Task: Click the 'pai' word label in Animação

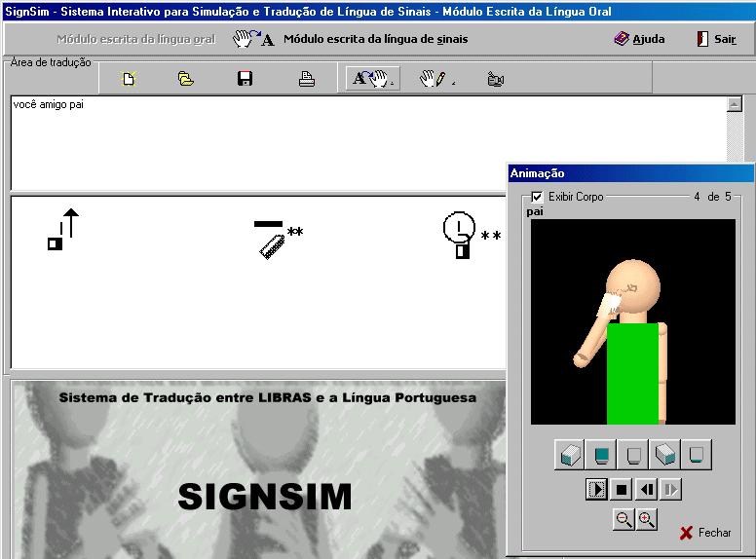Action: tap(535, 211)
